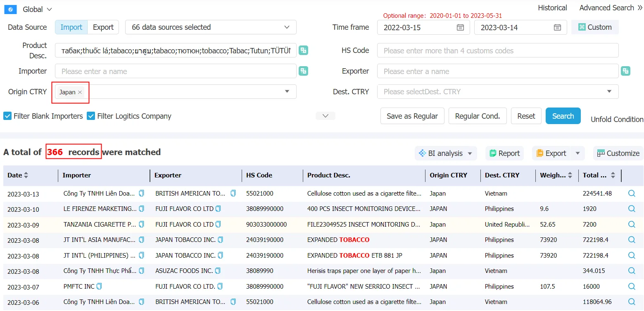Screen dimensions: 644x311
Task: Click the Total value 224541.48 cell
Action: click(597, 194)
